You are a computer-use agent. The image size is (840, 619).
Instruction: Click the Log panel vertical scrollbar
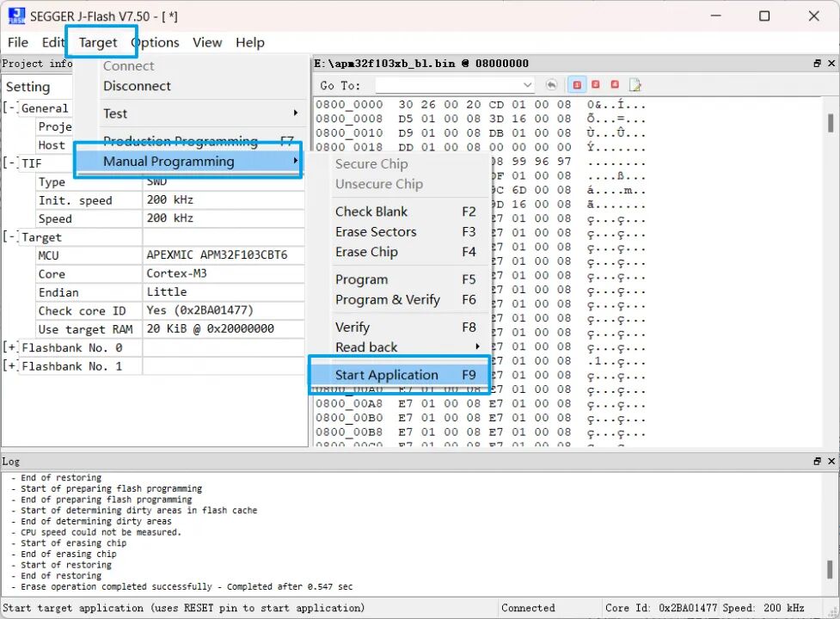[830, 533]
